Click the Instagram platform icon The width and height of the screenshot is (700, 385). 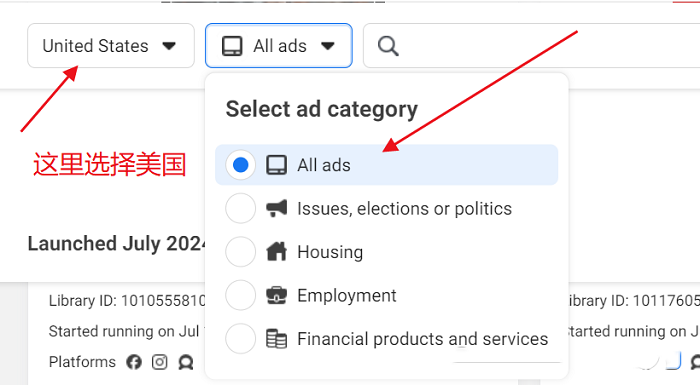coord(159,362)
